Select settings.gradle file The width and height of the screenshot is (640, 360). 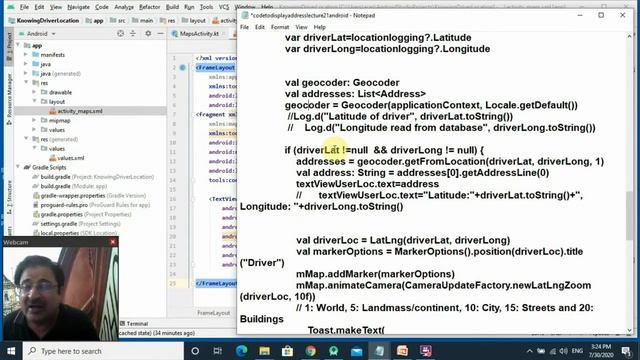[76, 223]
